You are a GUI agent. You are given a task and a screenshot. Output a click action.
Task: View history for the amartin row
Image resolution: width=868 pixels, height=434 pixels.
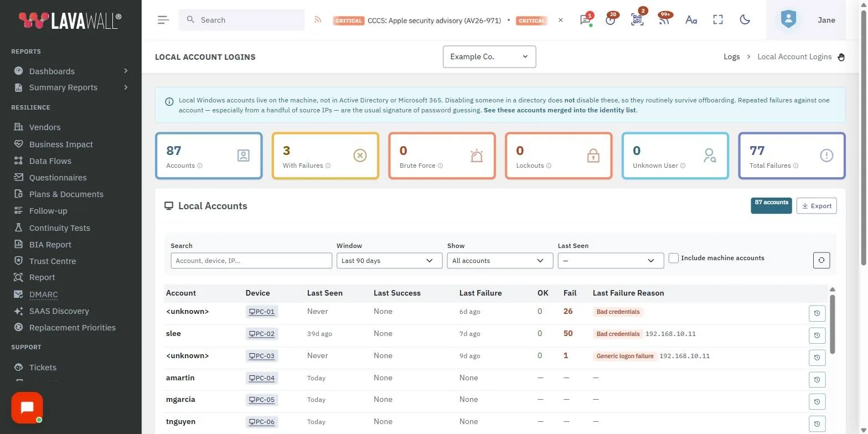[x=817, y=380]
